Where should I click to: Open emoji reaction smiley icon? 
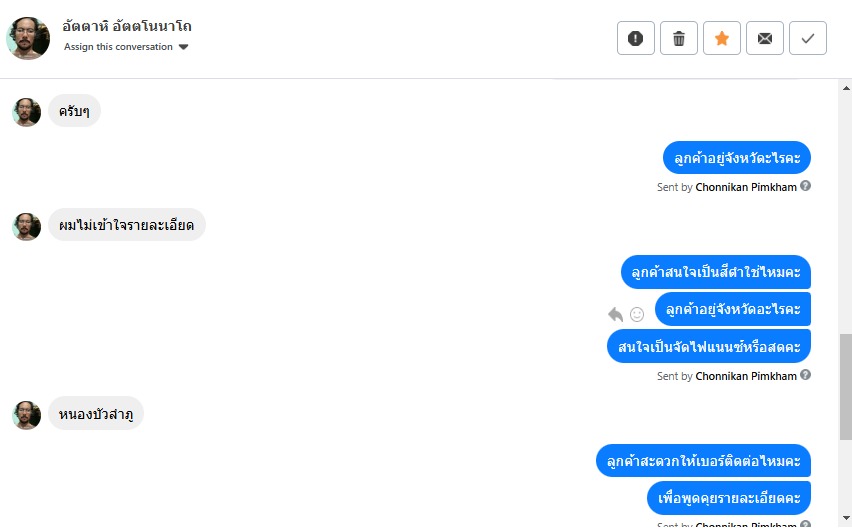coord(637,314)
